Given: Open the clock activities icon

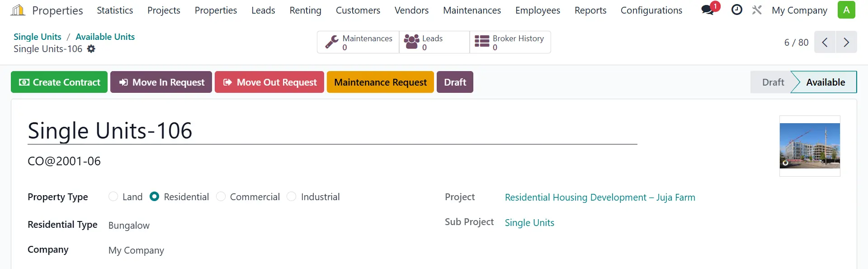Looking at the screenshot, I should click(x=736, y=10).
